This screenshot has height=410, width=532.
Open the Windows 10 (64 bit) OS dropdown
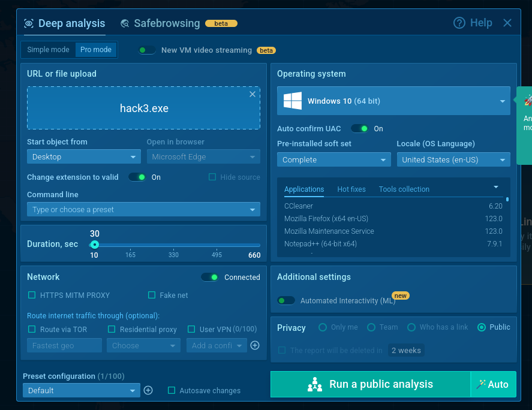[x=393, y=101]
